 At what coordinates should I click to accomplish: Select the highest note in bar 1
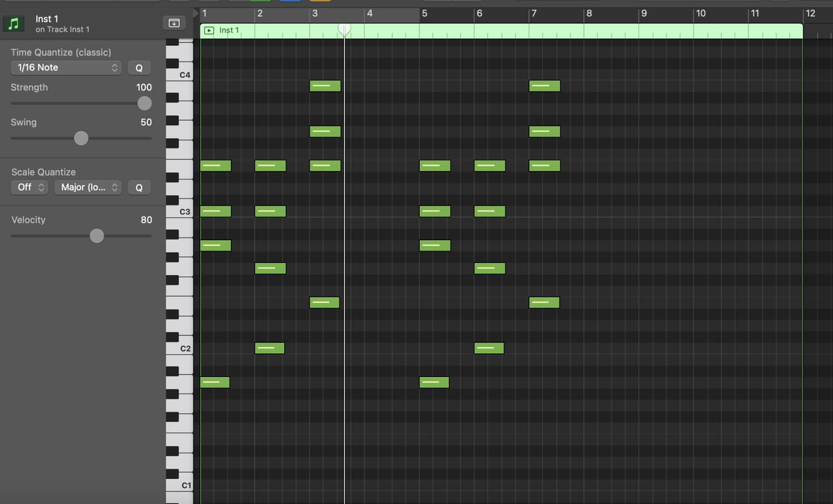tap(215, 165)
